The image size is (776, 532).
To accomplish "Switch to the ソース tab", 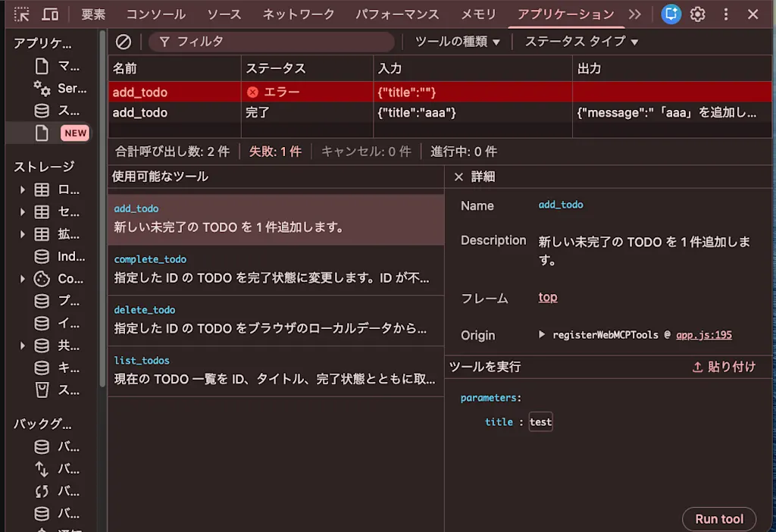I will pyautogui.click(x=224, y=14).
